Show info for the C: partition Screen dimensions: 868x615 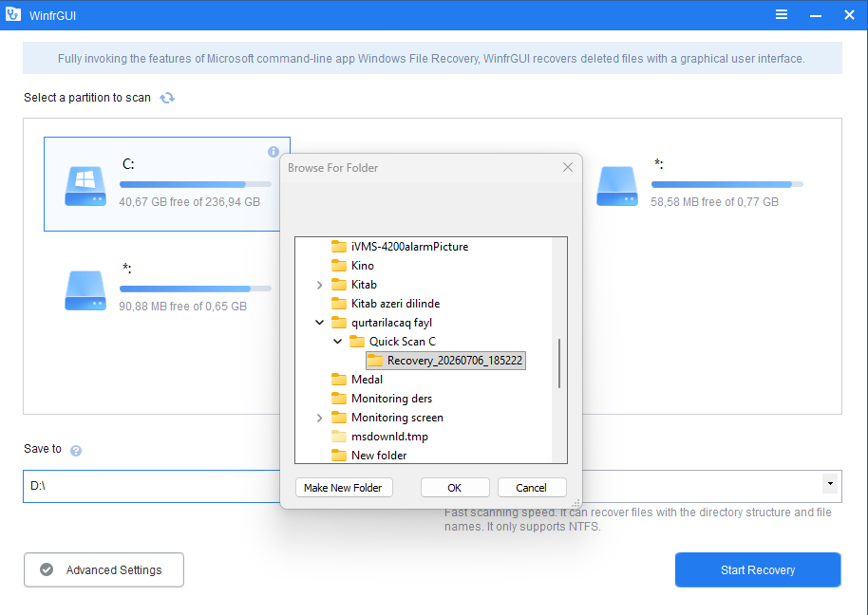(273, 152)
